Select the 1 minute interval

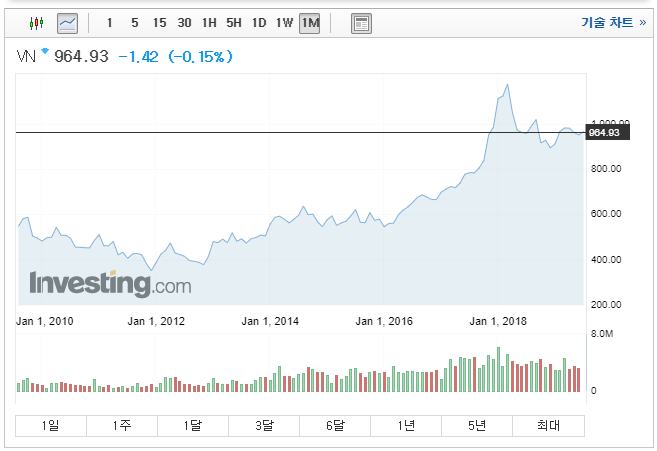[x=109, y=23]
